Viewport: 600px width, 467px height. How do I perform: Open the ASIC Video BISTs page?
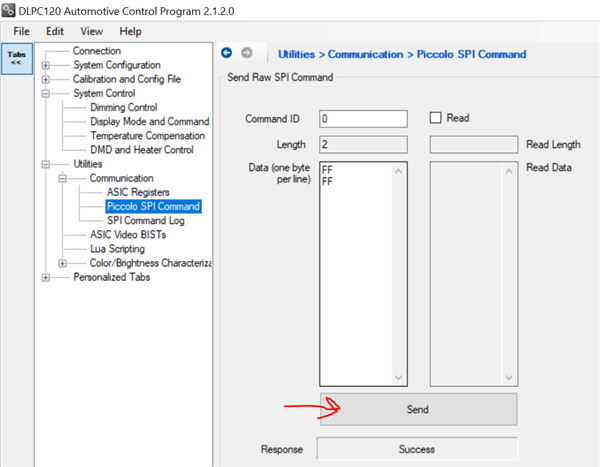[x=128, y=235]
